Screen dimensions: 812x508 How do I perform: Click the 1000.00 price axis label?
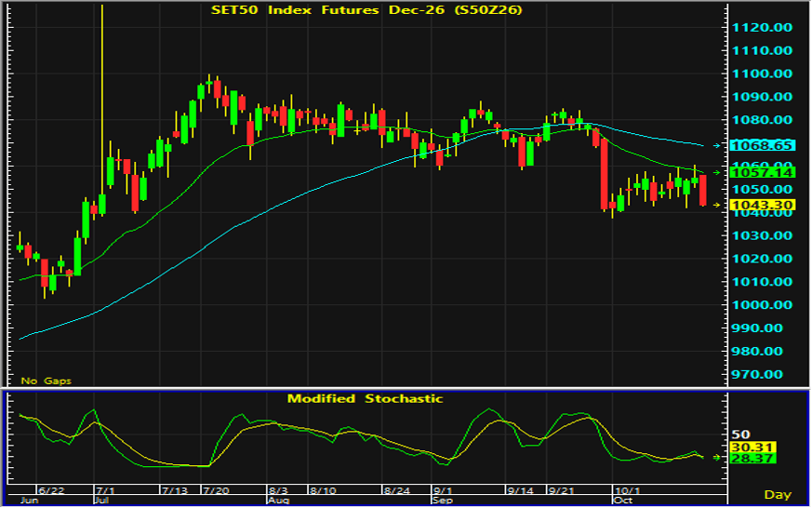tap(762, 305)
